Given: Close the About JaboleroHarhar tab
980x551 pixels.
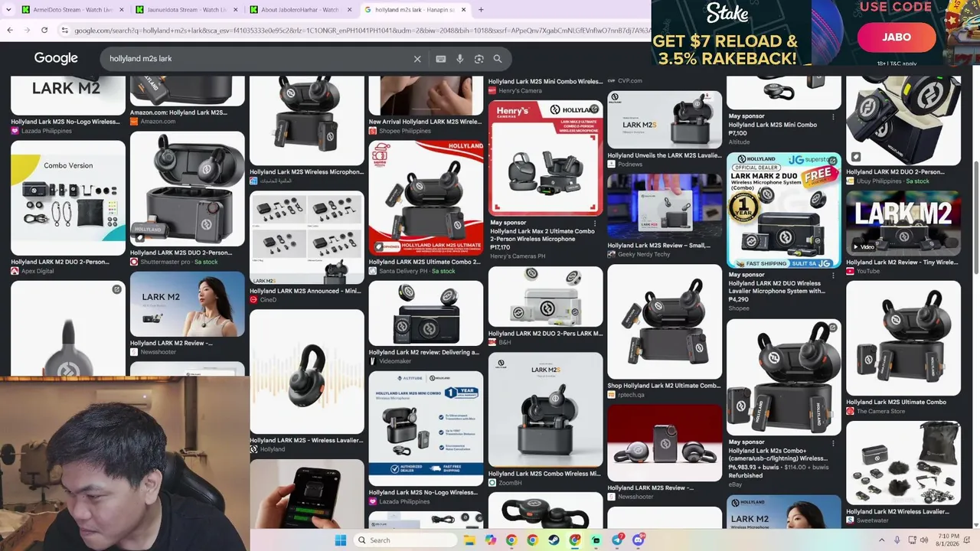Looking at the screenshot, I should pos(350,10).
